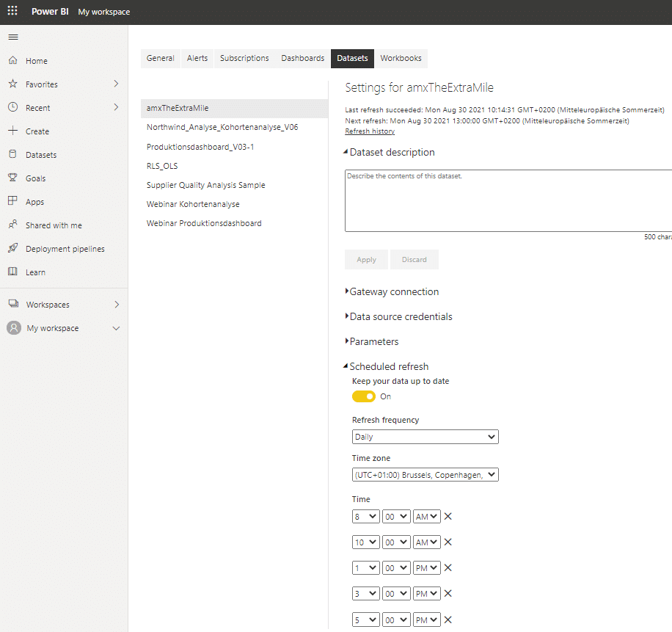The height and width of the screenshot is (632, 672).
Task: Switch to the Alerts tab
Action: (x=197, y=58)
